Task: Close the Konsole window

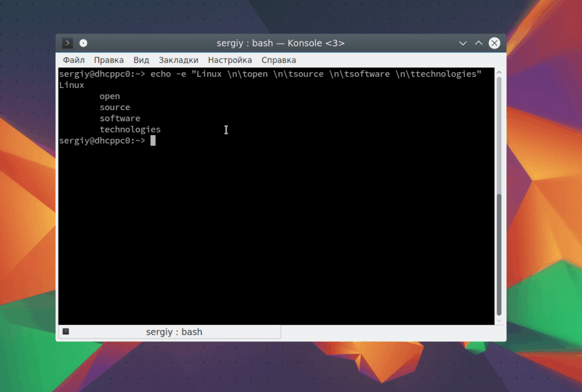Action: [x=494, y=43]
